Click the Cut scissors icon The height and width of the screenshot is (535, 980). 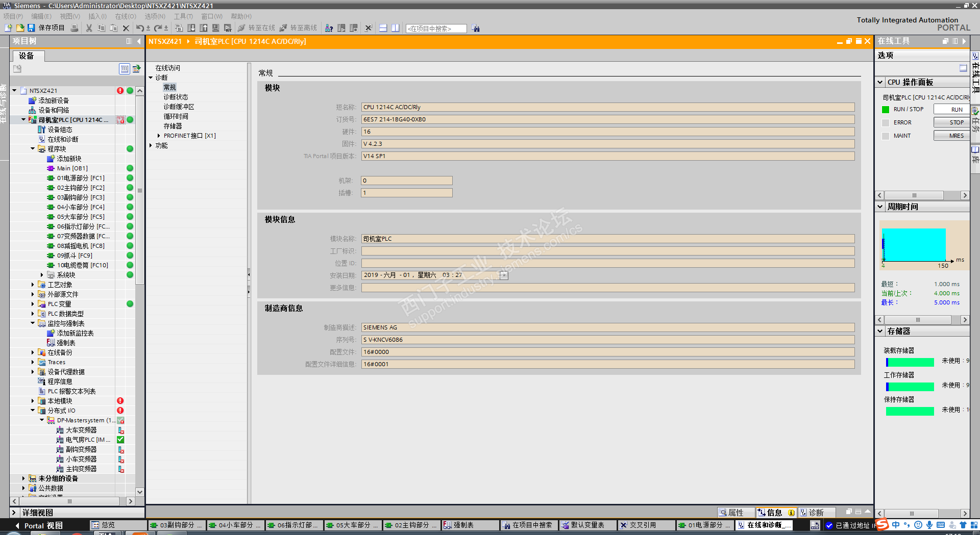tap(89, 28)
